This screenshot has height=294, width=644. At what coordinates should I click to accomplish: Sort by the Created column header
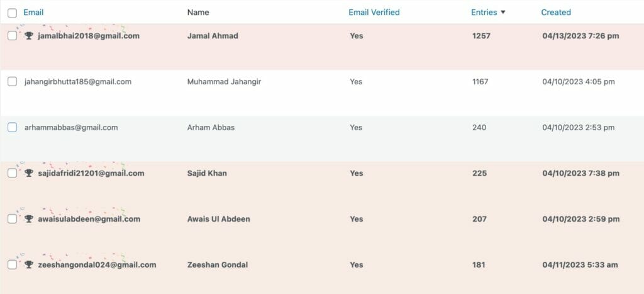click(556, 13)
